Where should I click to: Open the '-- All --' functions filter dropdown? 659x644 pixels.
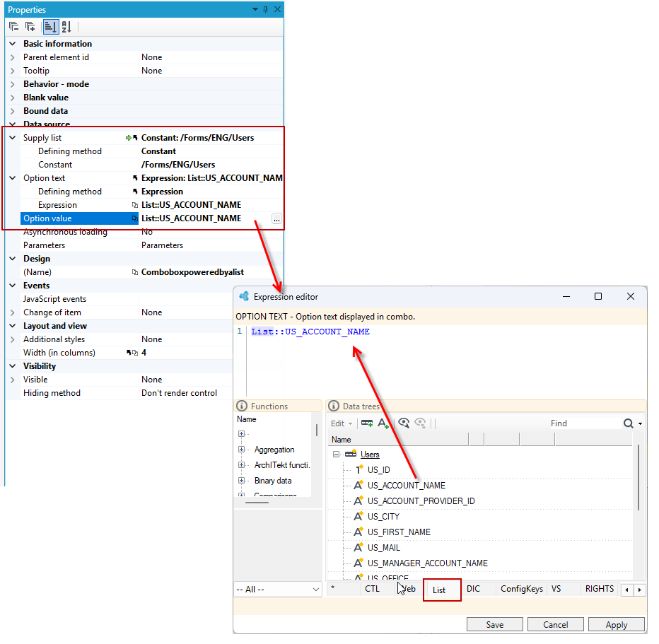click(x=278, y=590)
